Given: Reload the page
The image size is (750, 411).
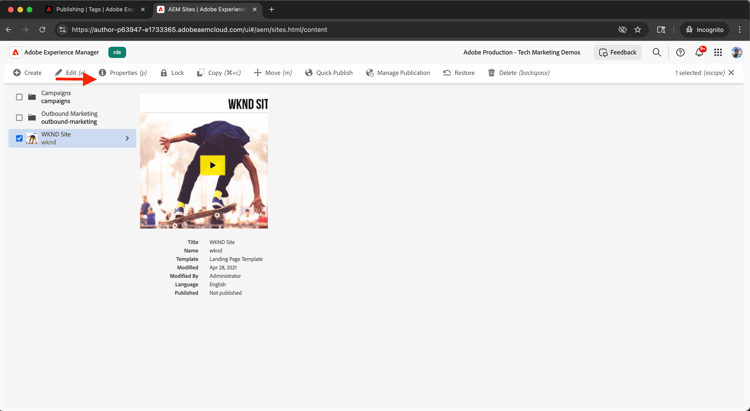Looking at the screenshot, I should click(42, 30).
